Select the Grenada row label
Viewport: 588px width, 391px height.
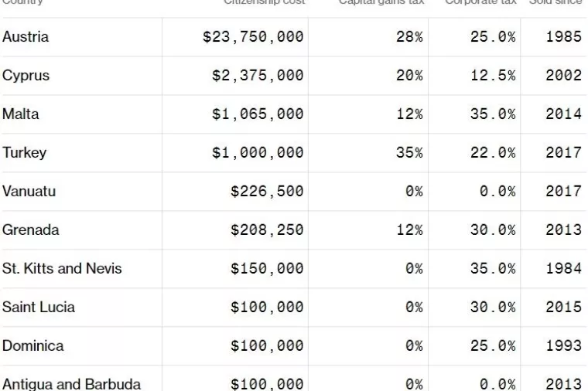pos(30,230)
